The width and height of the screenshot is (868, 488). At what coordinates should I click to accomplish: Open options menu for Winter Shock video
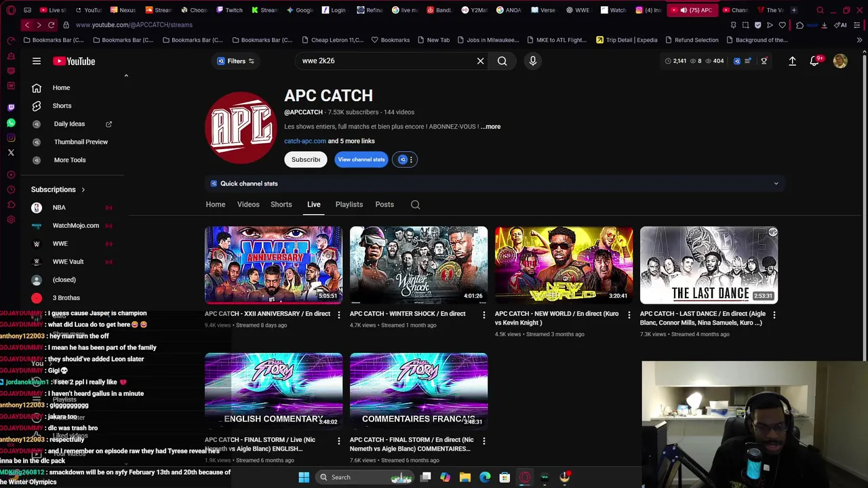tap(484, 314)
